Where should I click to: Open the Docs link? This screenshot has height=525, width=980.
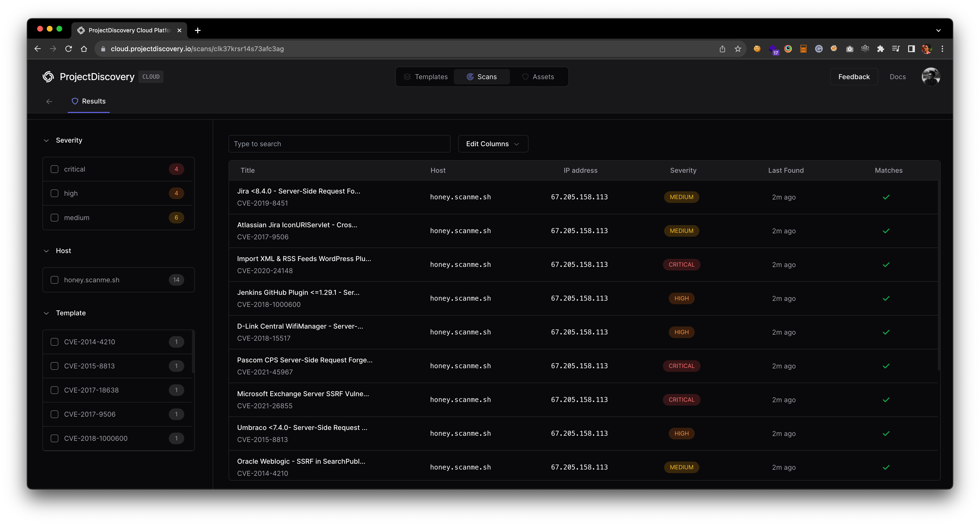click(898, 76)
